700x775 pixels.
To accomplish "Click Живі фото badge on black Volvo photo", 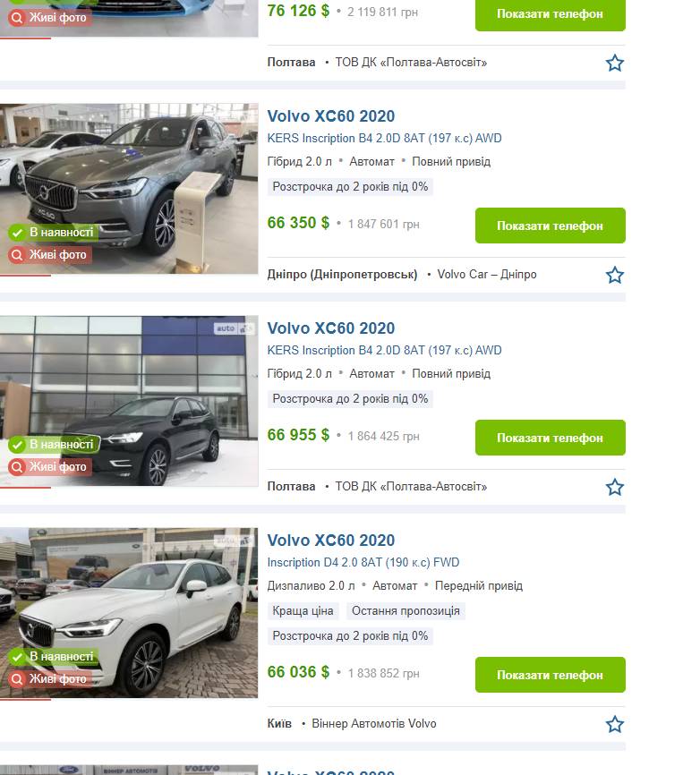I will tap(50, 466).
